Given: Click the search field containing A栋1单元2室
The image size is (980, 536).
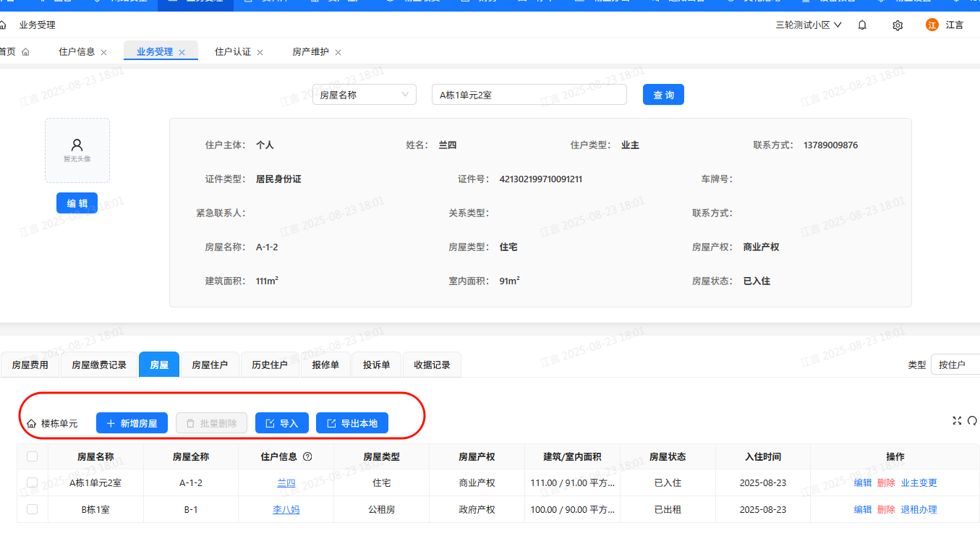Looking at the screenshot, I should [529, 95].
